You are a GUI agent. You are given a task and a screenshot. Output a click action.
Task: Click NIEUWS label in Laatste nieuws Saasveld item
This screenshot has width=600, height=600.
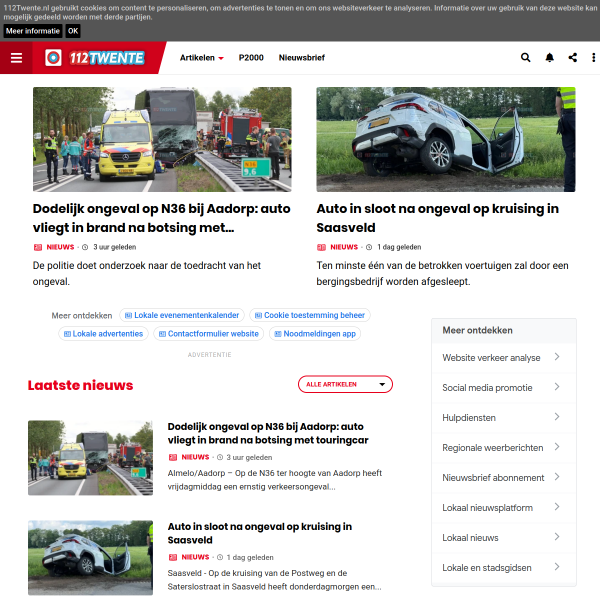point(195,557)
